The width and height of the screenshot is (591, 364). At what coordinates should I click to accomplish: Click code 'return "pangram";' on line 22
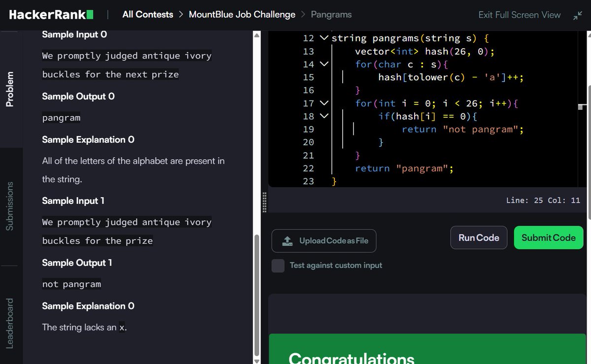[x=404, y=168]
